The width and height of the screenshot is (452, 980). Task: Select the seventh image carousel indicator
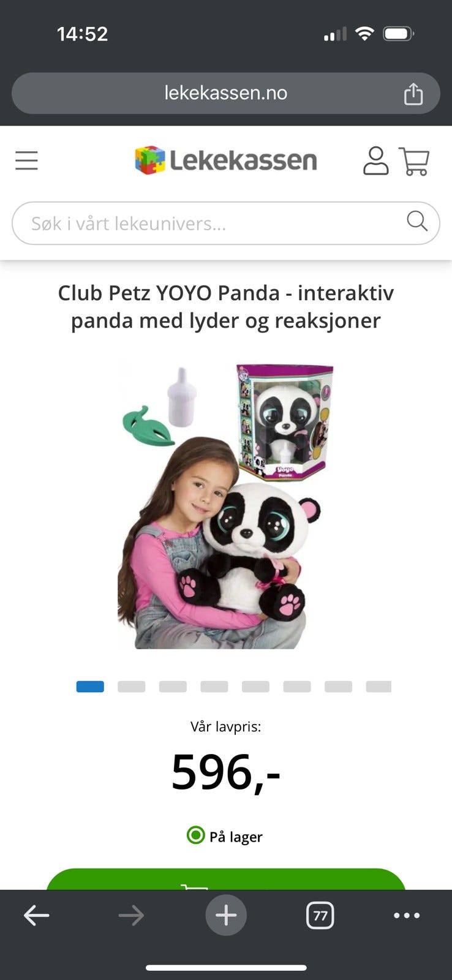(x=338, y=687)
